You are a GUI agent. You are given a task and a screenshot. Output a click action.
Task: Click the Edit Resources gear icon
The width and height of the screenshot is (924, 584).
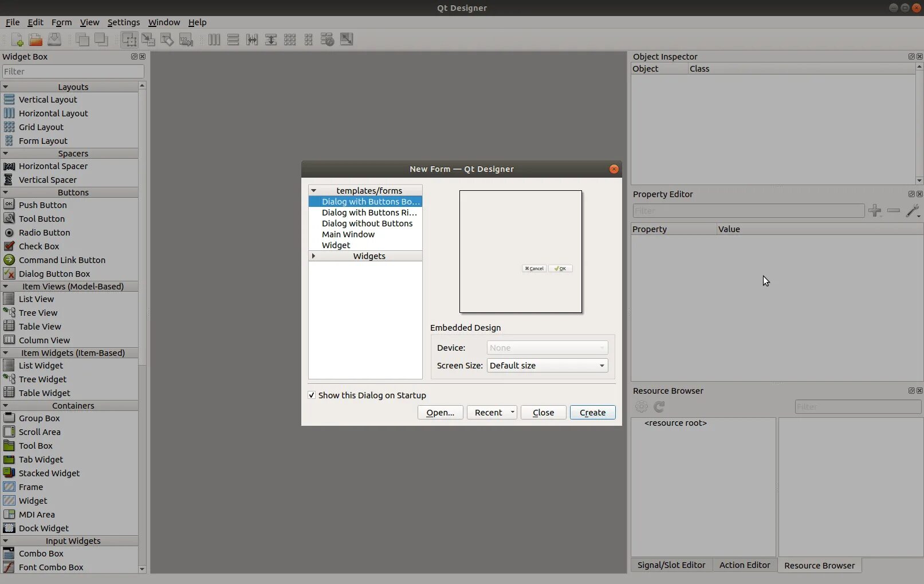coord(642,406)
